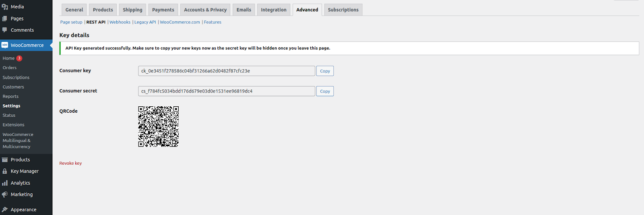Open Comments in the sidebar

(x=22, y=30)
